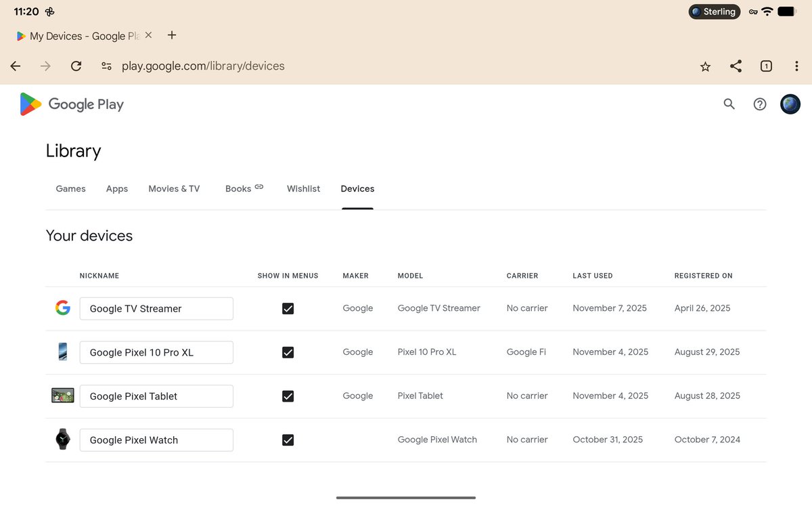Edit the Google Pixel Watch nickname field

click(156, 440)
